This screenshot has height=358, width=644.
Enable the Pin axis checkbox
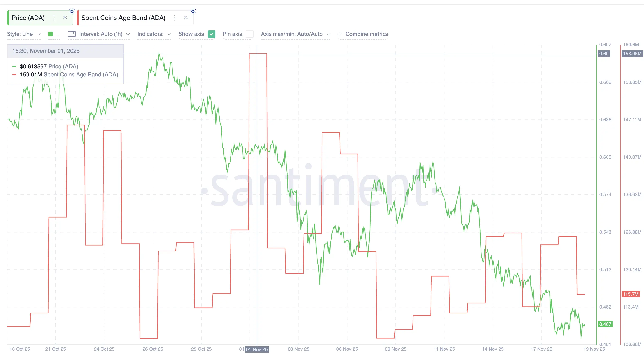click(x=249, y=34)
